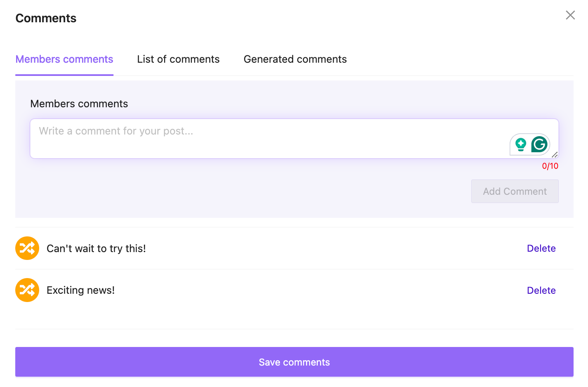Image resolution: width=588 pixels, height=387 pixels.
Task: Select the Members comments tab
Action: 64,59
